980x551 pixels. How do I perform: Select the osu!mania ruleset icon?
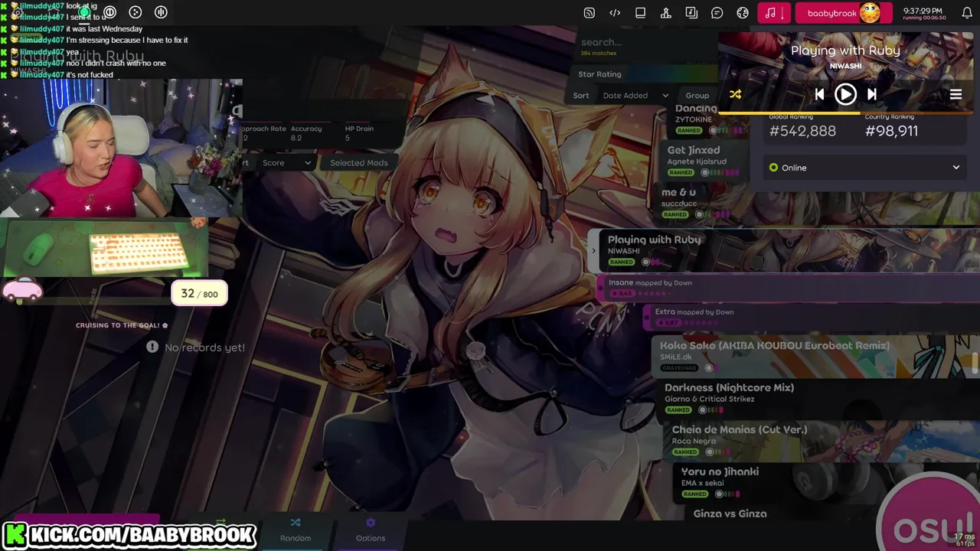[x=161, y=12]
